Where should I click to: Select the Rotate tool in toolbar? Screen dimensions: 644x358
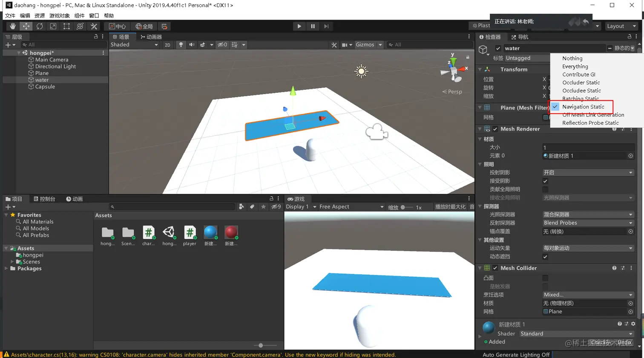tap(40, 26)
